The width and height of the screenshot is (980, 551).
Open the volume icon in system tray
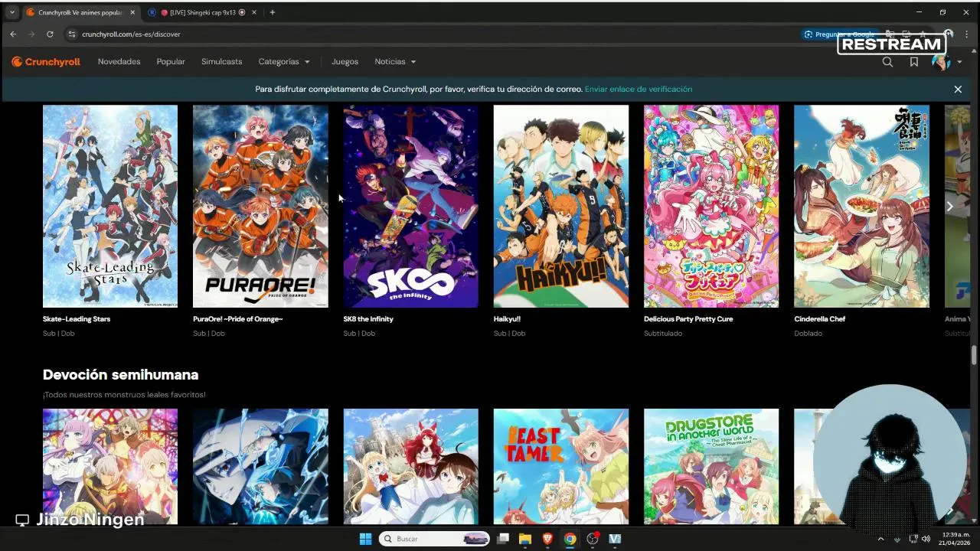coord(926,539)
